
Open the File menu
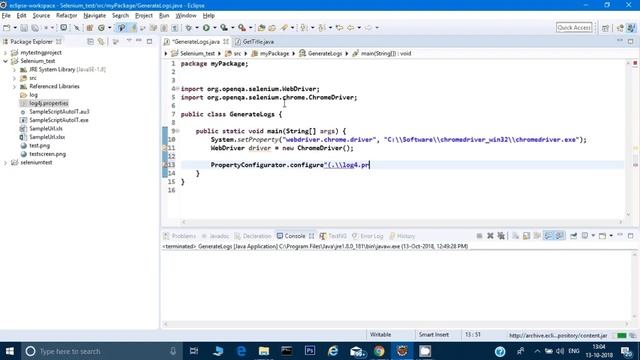tap(6, 16)
